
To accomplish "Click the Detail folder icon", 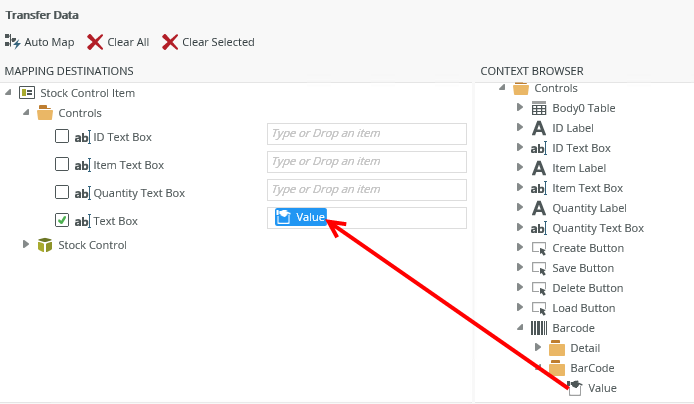I will point(557,348).
